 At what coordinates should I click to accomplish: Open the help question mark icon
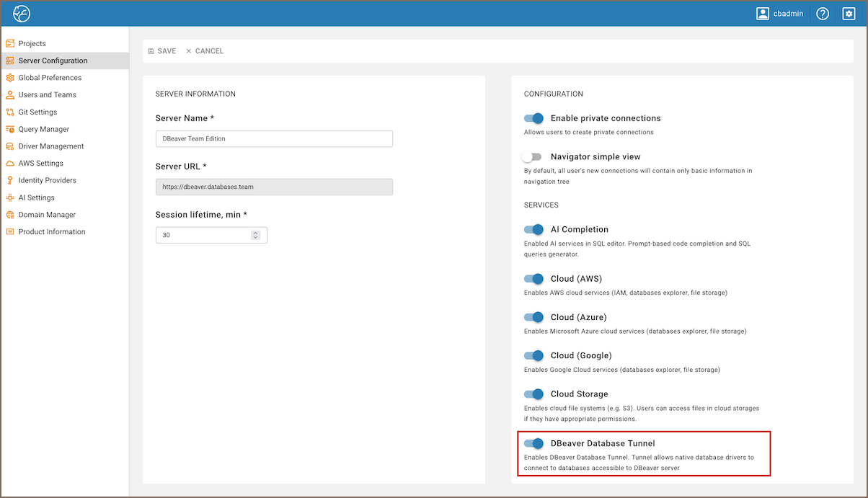click(x=823, y=14)
